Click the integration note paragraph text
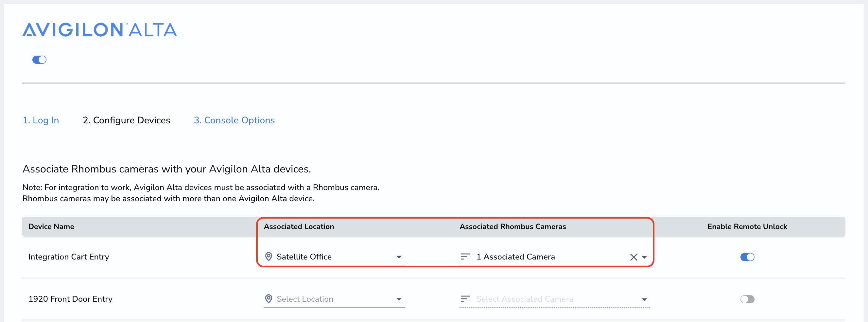868x322 pixels. tap(201, 193)
